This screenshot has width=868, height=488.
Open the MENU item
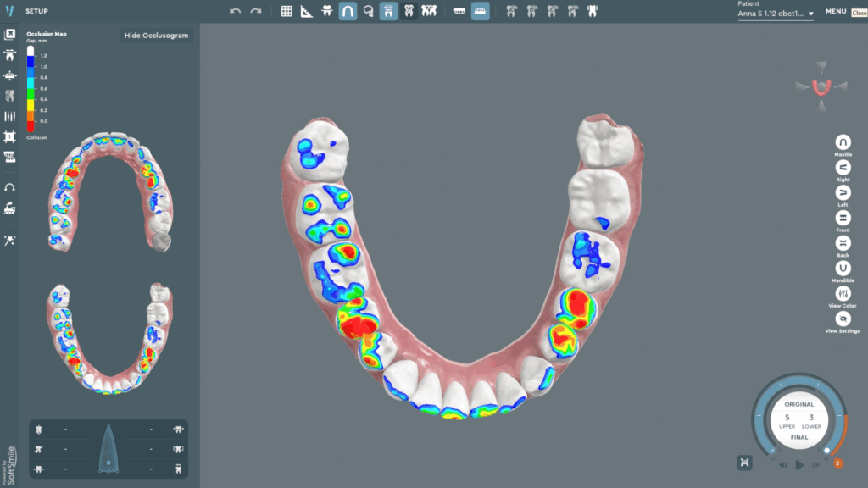click(x=836, y=12)
